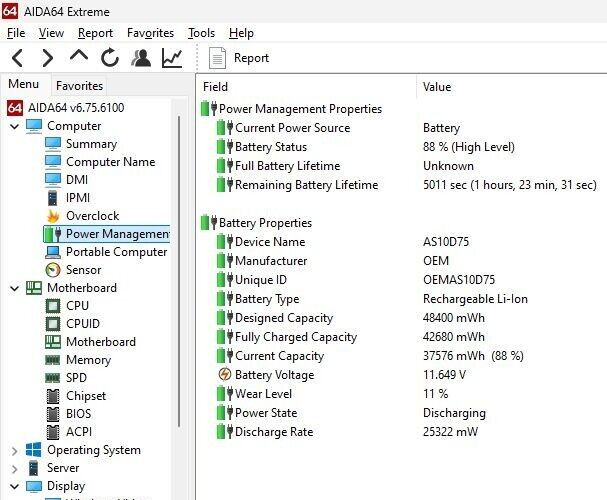
Task: Collapse the Motherboard category node
Action: pyautogui.click(x=14, y=288)
